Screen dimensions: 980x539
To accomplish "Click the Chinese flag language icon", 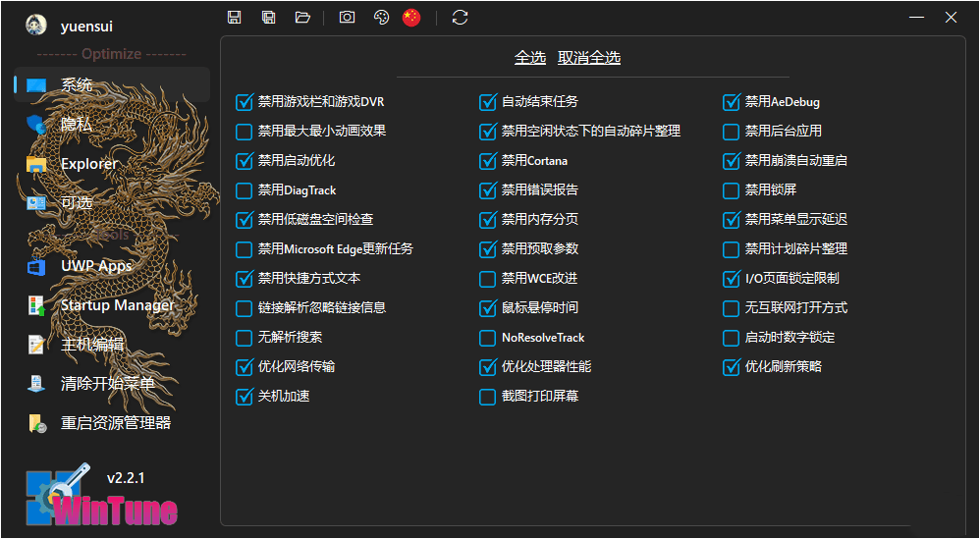I will point(411,18).
